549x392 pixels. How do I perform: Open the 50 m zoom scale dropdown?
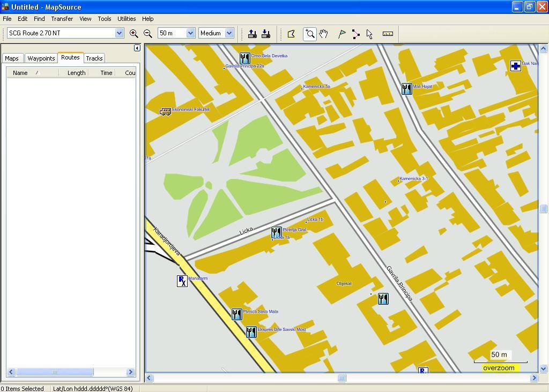[190, 33]
